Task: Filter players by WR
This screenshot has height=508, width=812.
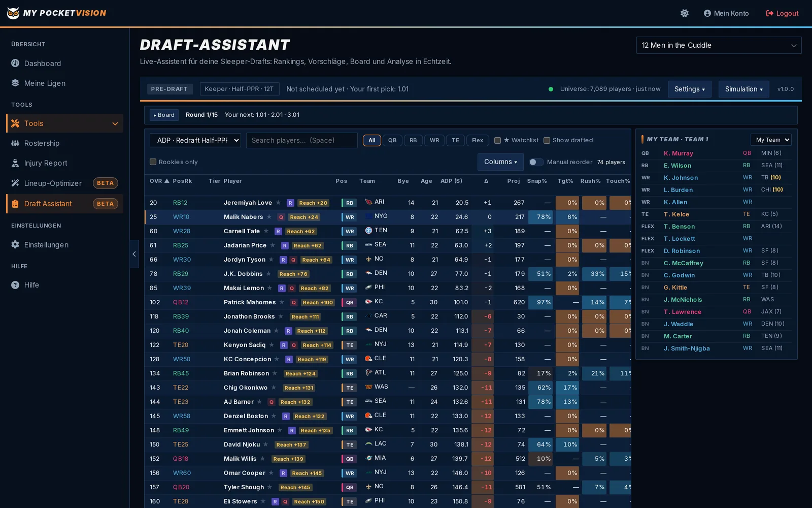Action: coord(434,140)
